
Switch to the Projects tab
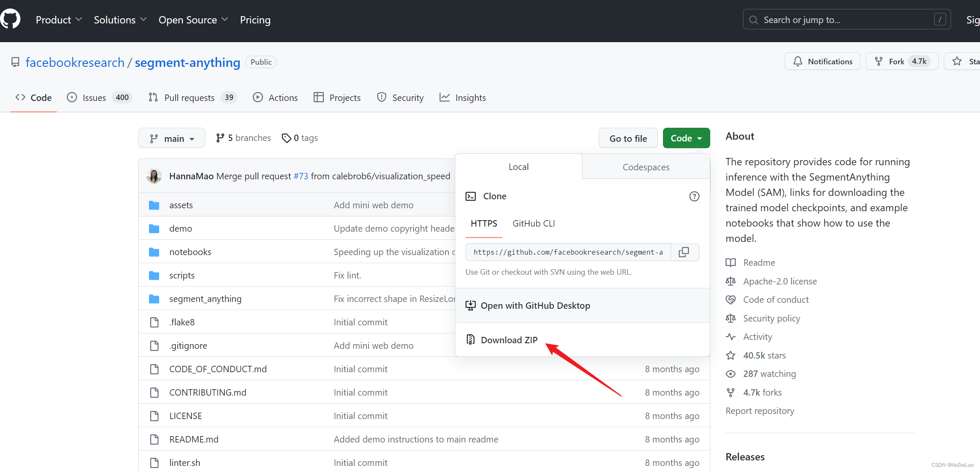pos(337,98)
